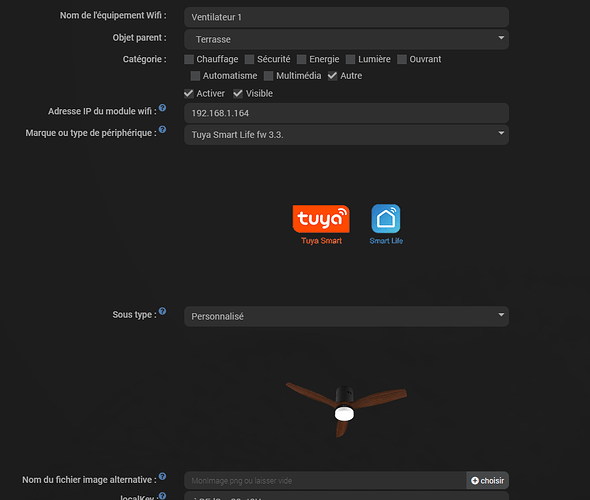
Task: Click the Tuya Smart logo
Action: pos(321,219)
